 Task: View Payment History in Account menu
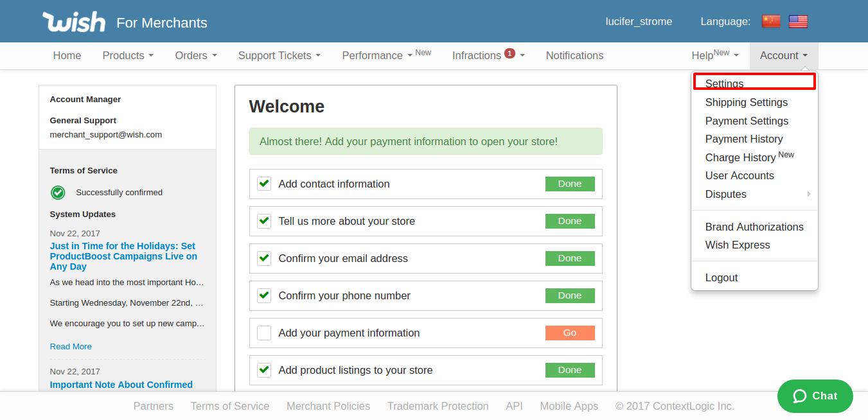click(754, 139)
